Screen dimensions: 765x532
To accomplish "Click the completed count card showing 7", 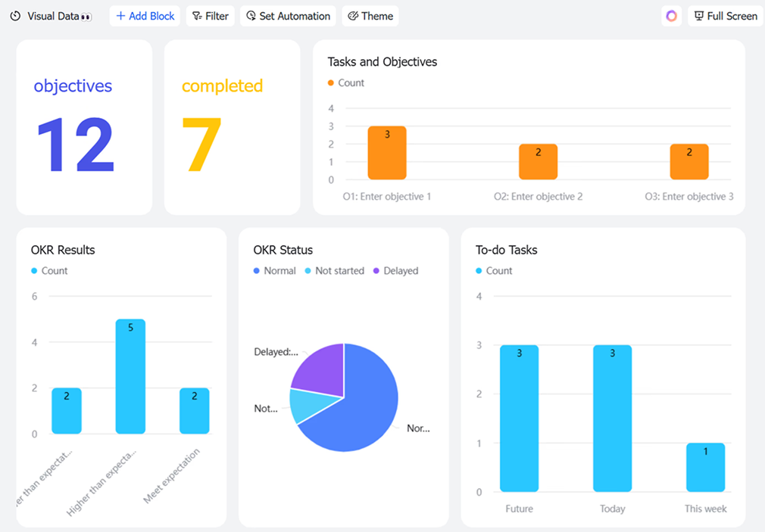I will click(232, 127).
